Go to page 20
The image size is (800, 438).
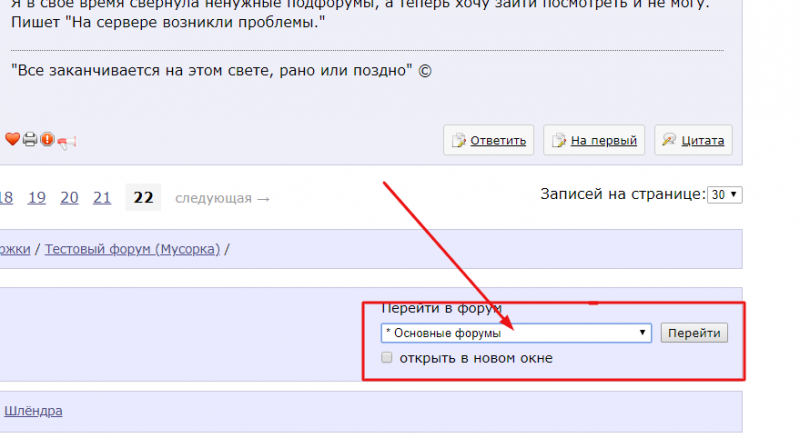69,198
